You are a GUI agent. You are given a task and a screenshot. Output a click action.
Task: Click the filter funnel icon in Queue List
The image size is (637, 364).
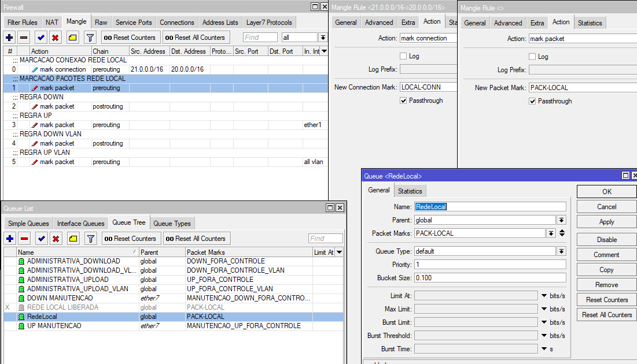click(90, 239)
